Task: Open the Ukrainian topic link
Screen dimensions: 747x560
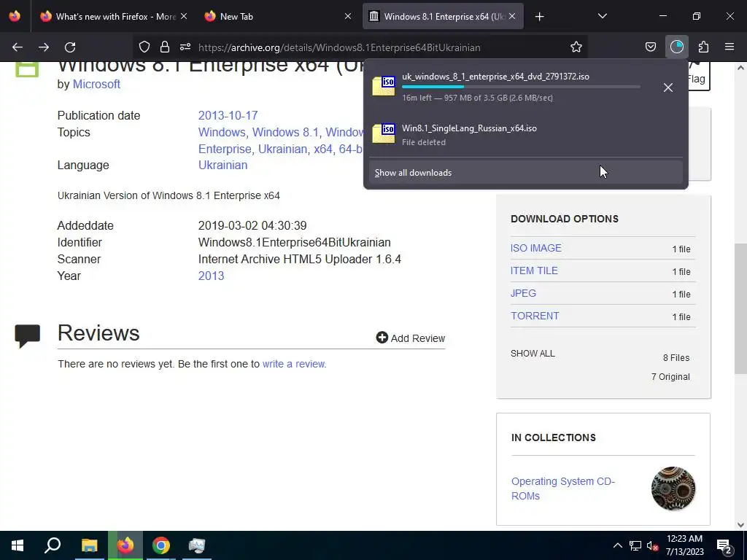Action: pos(282,149)
